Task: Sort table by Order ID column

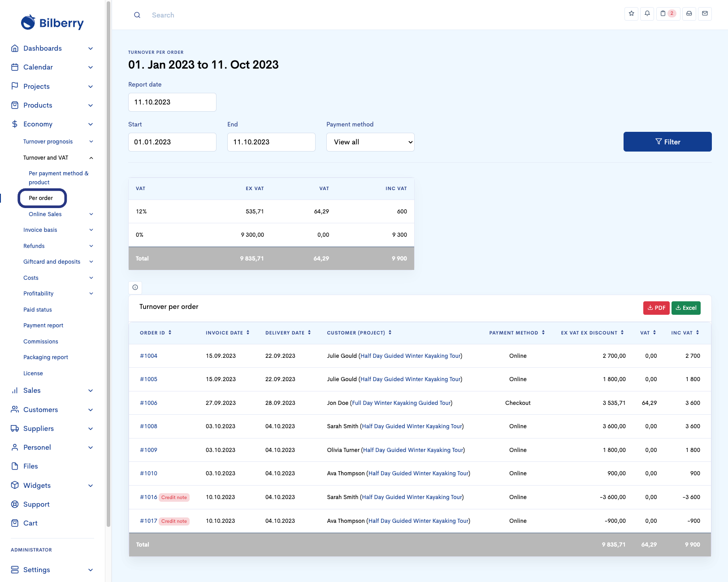Action: [155, 333]
